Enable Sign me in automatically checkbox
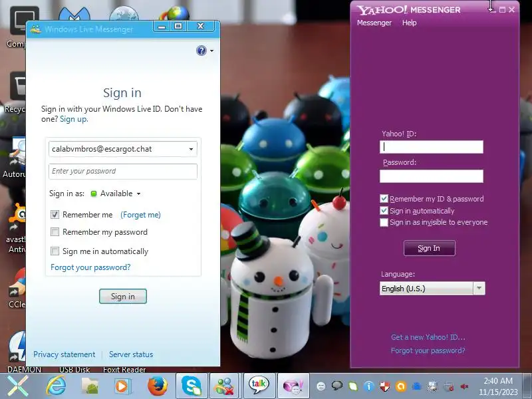Viewport: 532px width, 399px height. coord(55,251)
